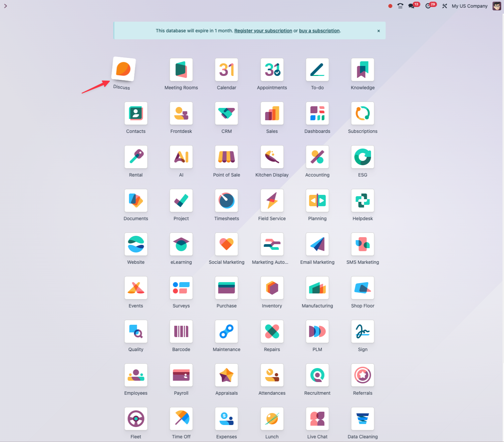The height and width of the screenshot is (442, 504).
Task: Open the Calendar app
Action: 227,70
